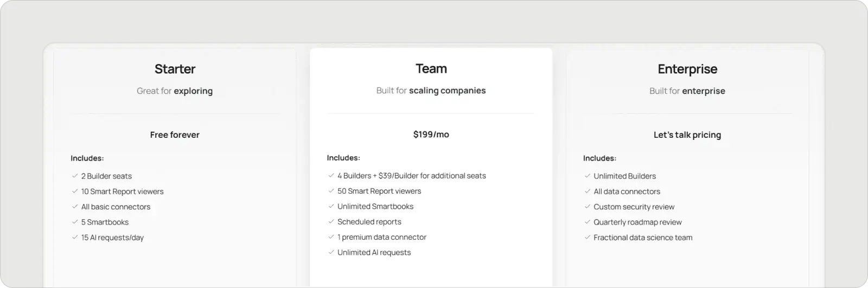Click checkmark beside All basic connectors
This screenshot has width=868, height=288.
(75, 207)
